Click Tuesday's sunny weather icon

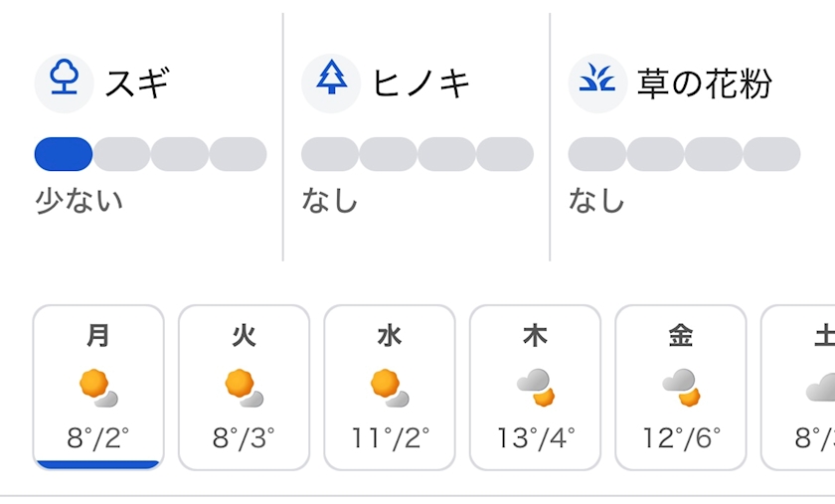pyautogui.click(x=244, y=388)
